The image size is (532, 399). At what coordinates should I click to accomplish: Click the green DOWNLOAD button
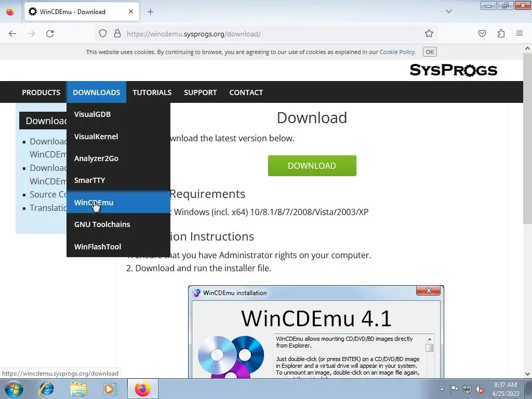pos(312,166)
